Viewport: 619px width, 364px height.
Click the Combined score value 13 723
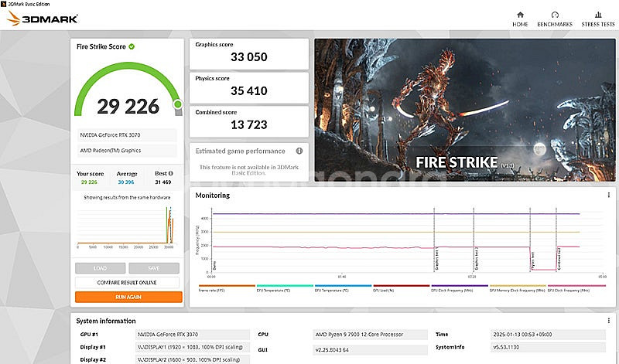tap(249, 125)
